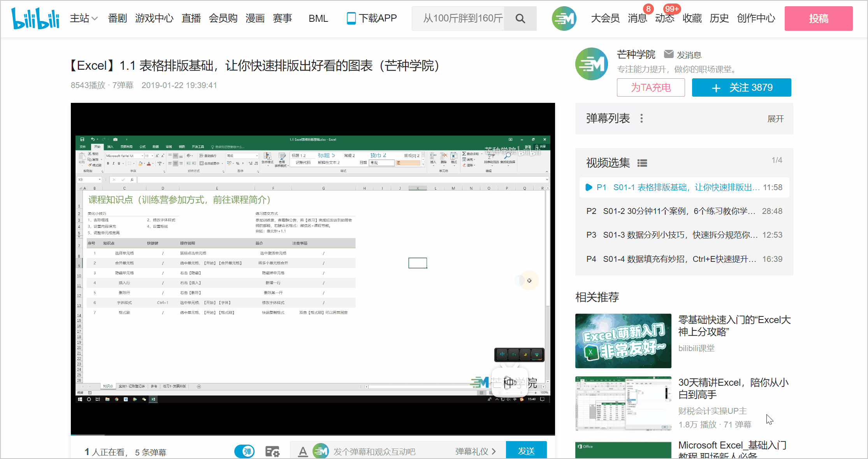The image size is (868, 459).
Task: Switch 视频选集 list view icon
Action: coord(642,163)
